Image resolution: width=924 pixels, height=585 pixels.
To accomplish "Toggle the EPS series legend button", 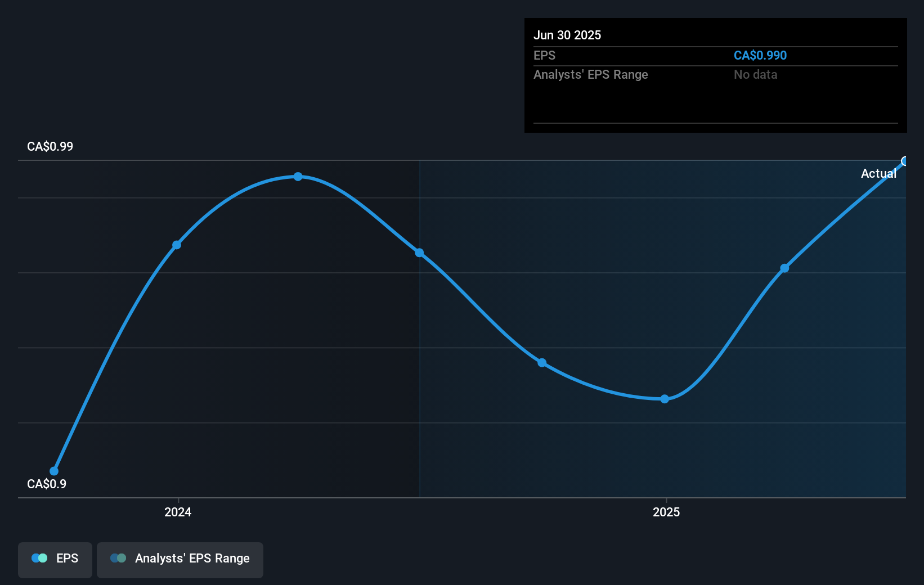I will tap(55, 559).
